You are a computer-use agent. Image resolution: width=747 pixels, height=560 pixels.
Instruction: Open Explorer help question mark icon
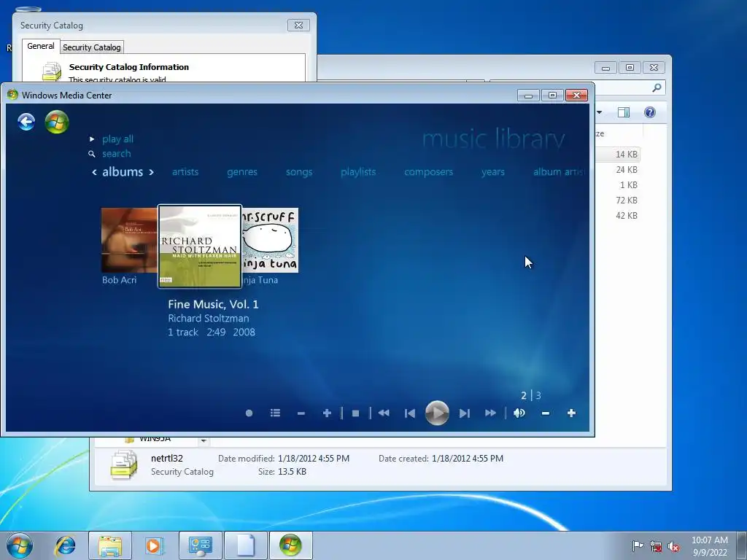point(650,112)
